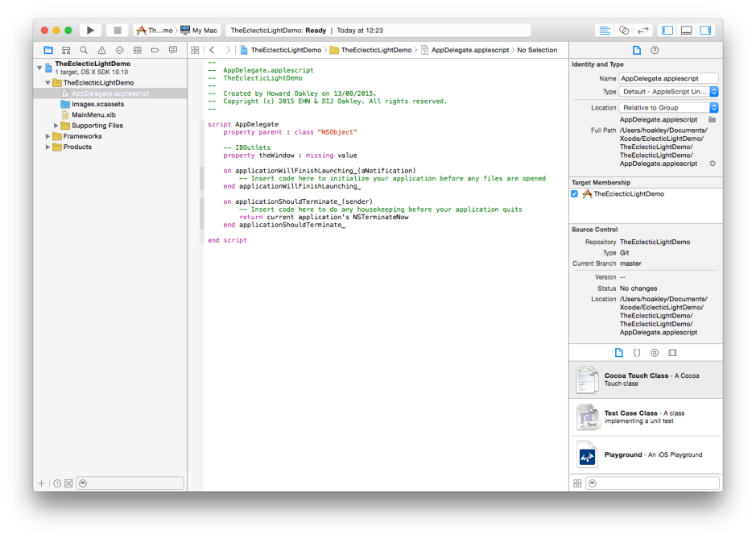Viewport: 756px width, 539px height.
Task: Select the Find navigator magnifying glass
Action: click(x=84, y=49)
